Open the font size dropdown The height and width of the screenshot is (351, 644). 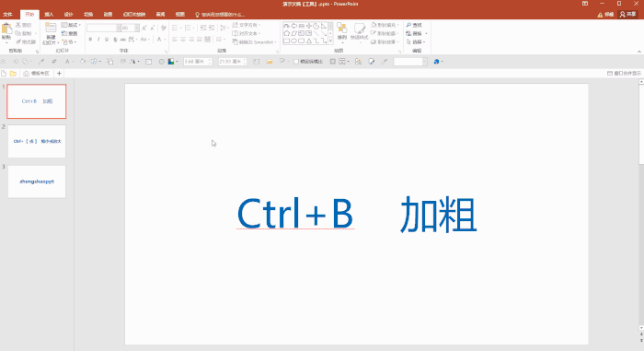coord(137,28)
